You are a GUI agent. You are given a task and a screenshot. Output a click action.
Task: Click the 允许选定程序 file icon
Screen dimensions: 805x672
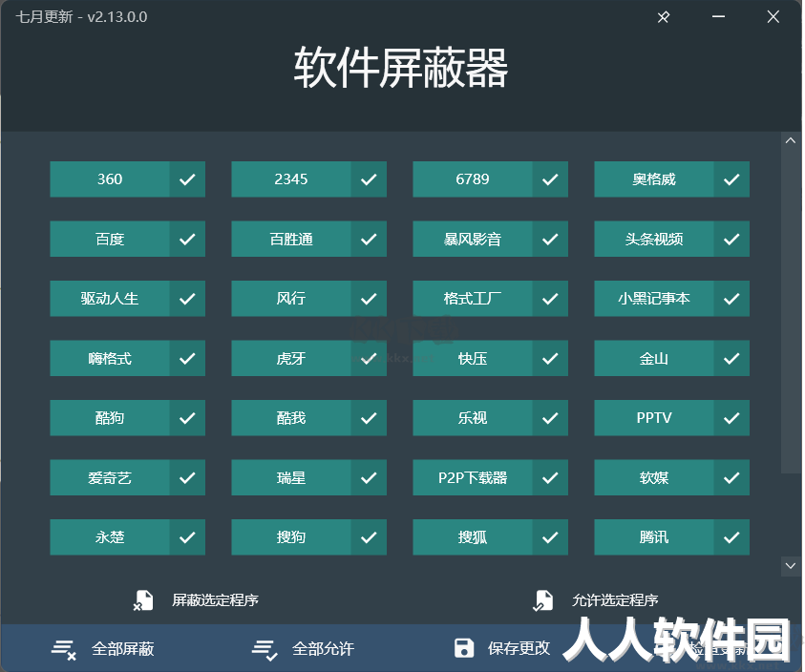[542, 600]
